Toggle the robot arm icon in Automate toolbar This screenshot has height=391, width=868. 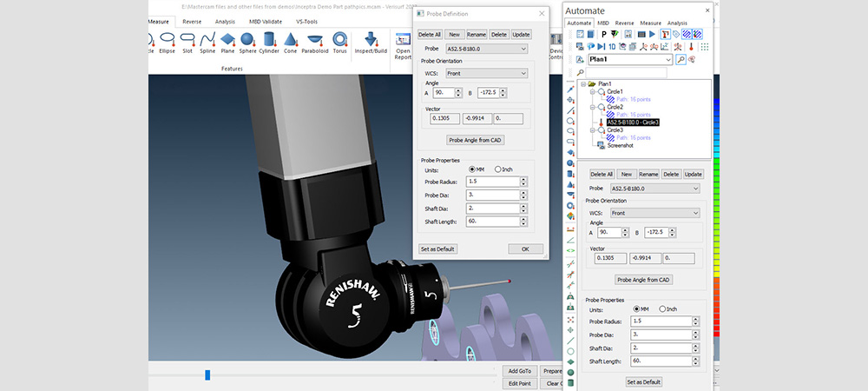pyautogui.click(x=666, y=35)
